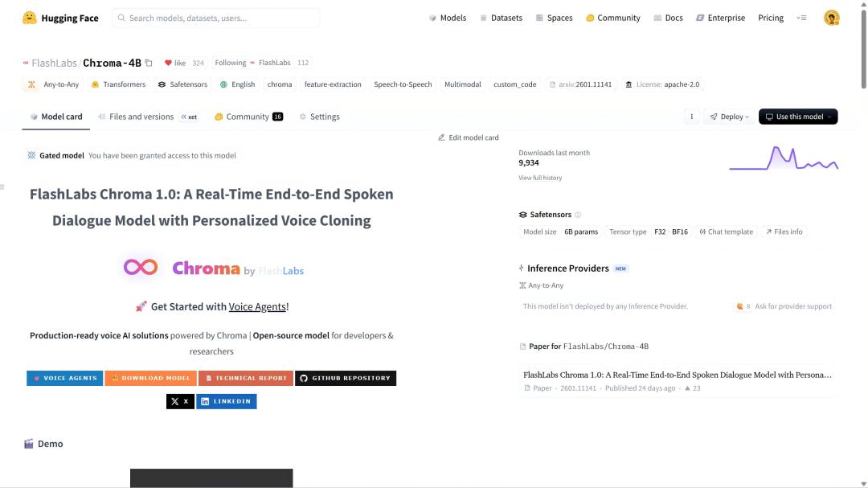The height and width of the screenshot is (488, 868).
Task: Open the LinkedIn badge
Action: pos(227,401)
